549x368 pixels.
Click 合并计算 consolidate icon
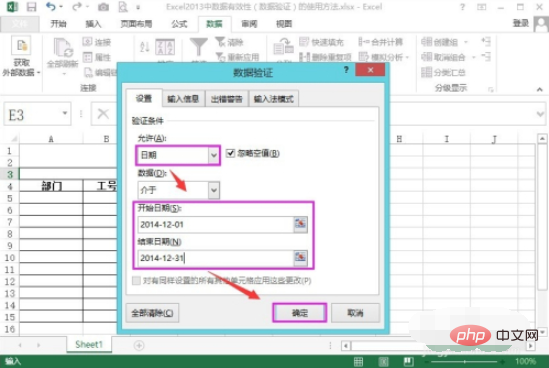coord(364,42)
